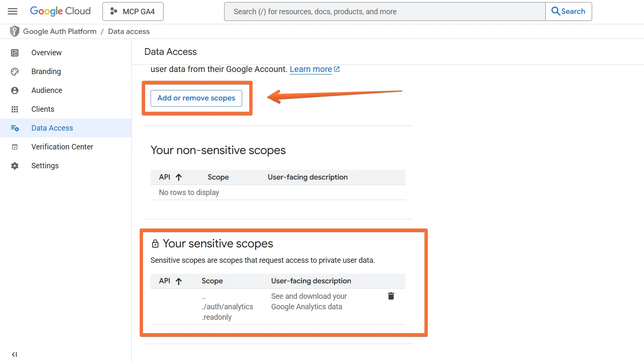
Task: Delete the analytics.readonly scope with trash icon
Action: (391, 295)
